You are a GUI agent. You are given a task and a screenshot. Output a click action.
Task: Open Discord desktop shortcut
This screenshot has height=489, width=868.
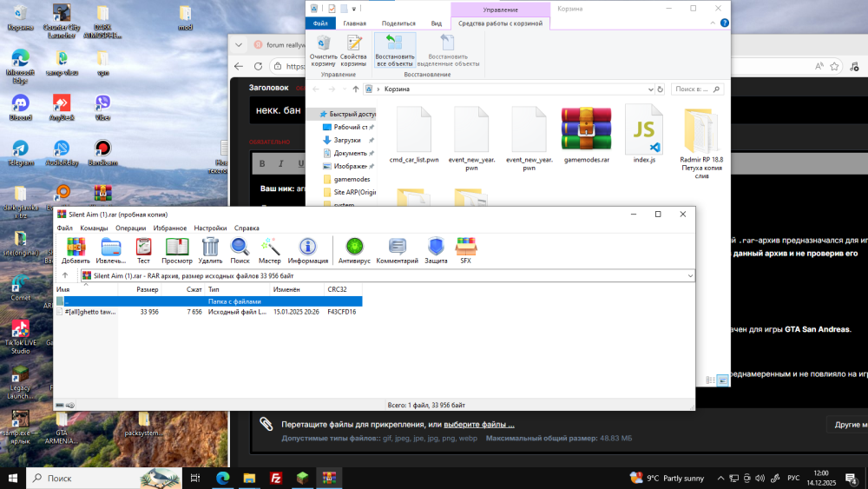click(x=20, y=108)
